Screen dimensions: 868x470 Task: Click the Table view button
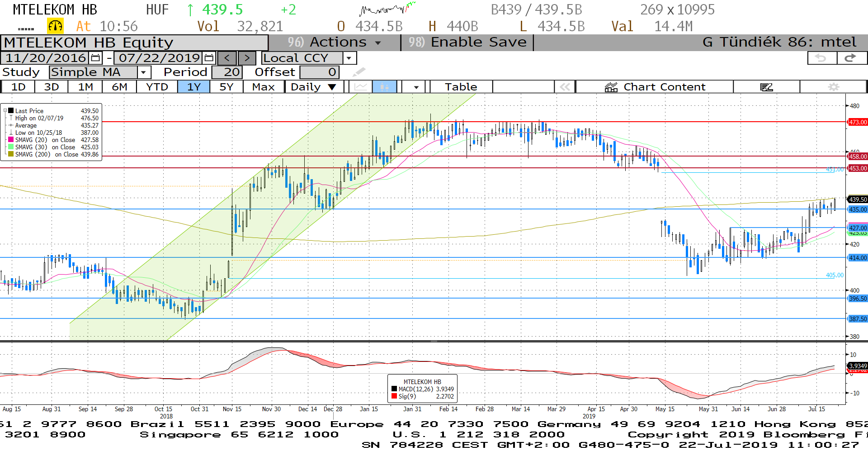pyautogui.click(x=461, y=86)
